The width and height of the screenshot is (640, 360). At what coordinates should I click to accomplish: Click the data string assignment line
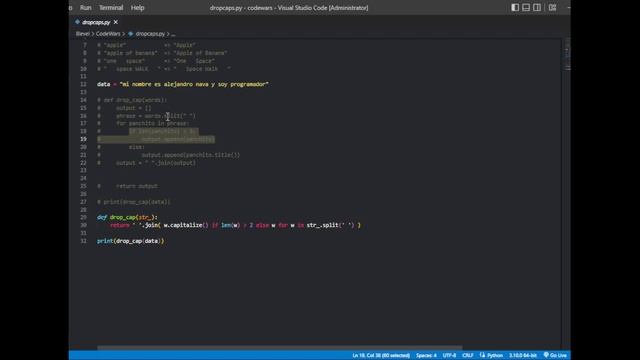click(182, 84)
